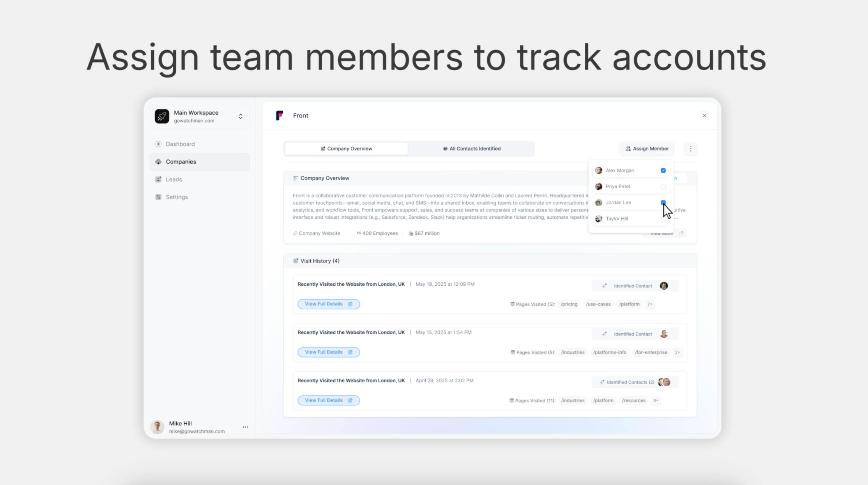Click /industries tag on May 15 visit
Viewport: 868px width, 485px height.
pyautogui.click(x=573, y=352)
